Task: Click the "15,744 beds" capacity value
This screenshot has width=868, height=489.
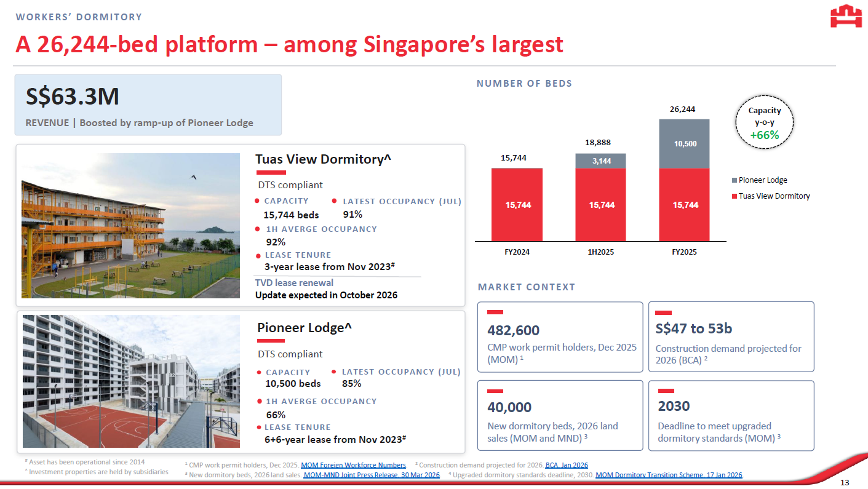Action: 291,215
